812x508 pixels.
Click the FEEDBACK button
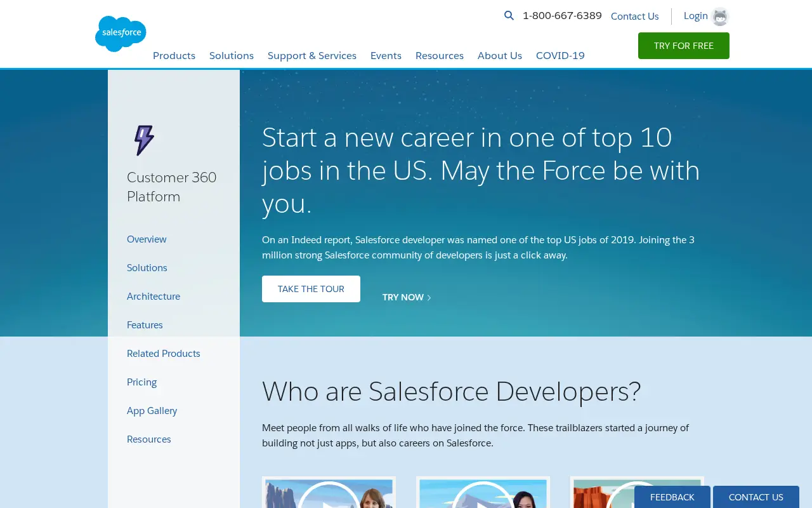tap(672, 497)
